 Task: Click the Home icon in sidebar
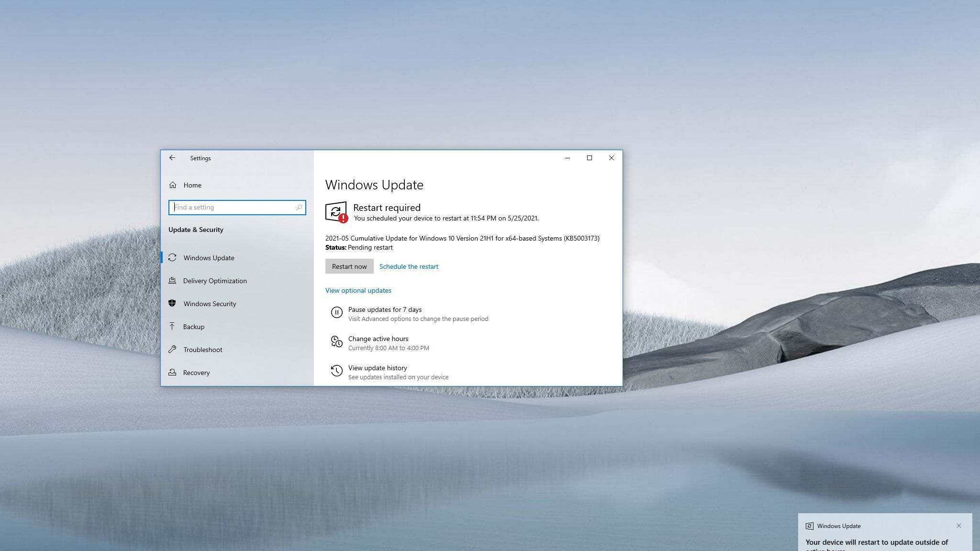[173, 185]
